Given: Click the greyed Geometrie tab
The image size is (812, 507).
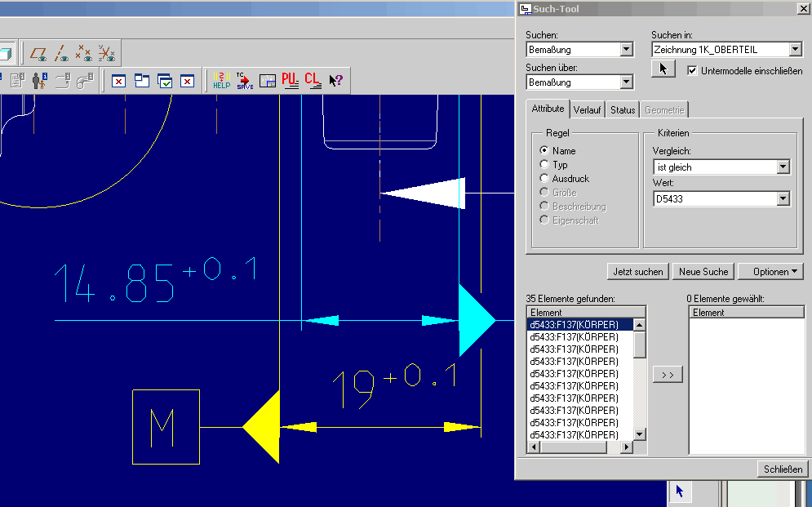Looking at the screenshot, I should (664, 110).
